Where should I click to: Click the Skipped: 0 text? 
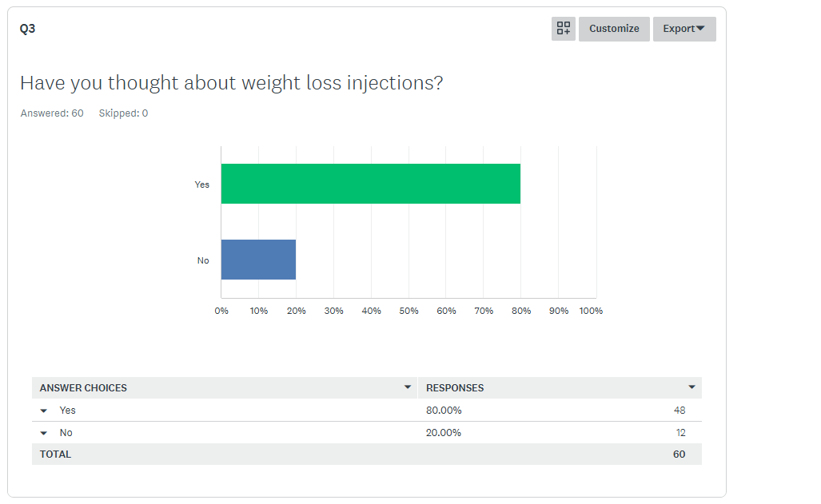(x=123, y=113)
